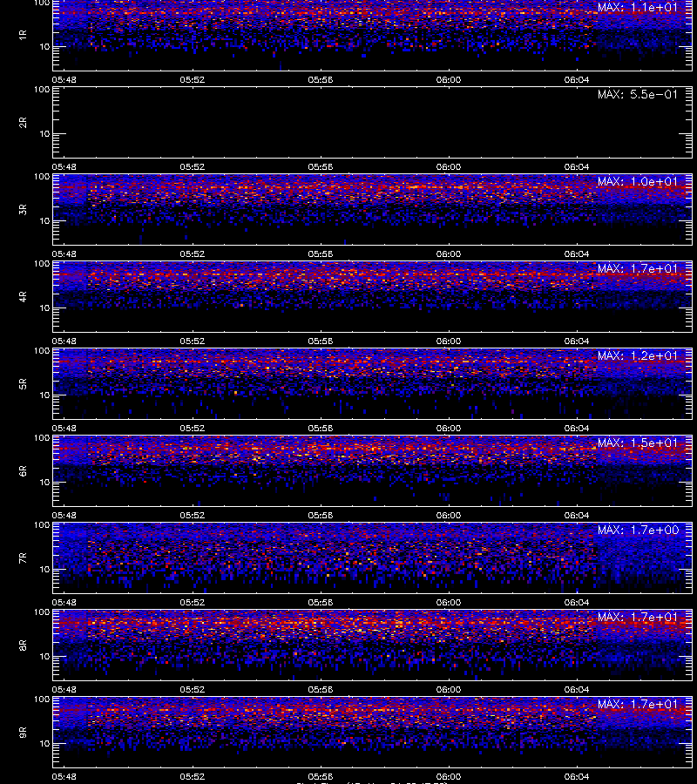Click the 05:52 time tick under panel 9R

(192, 776)
